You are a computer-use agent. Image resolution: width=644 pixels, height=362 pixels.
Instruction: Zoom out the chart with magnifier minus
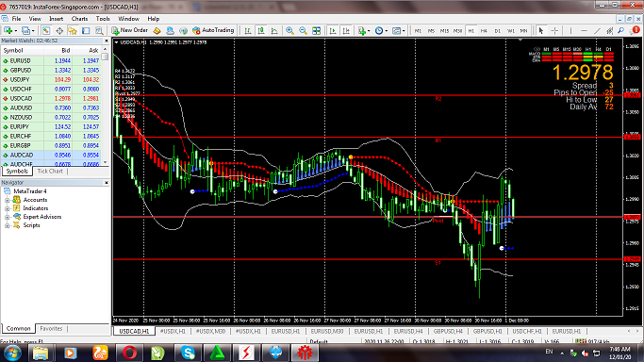303,30
